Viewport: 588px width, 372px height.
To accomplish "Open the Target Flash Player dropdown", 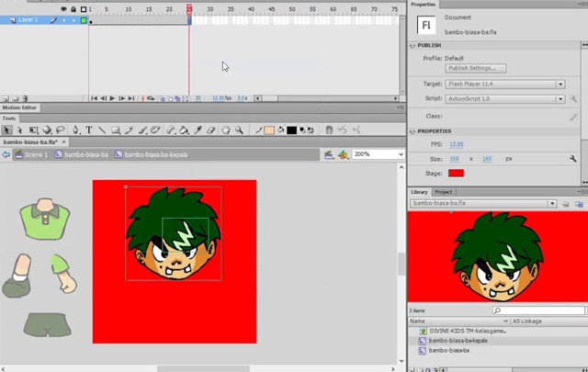I will (504, 84).
